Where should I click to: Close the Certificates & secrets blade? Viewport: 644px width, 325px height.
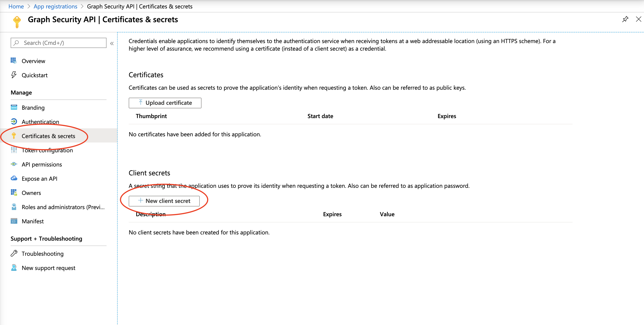coord(638,19)
